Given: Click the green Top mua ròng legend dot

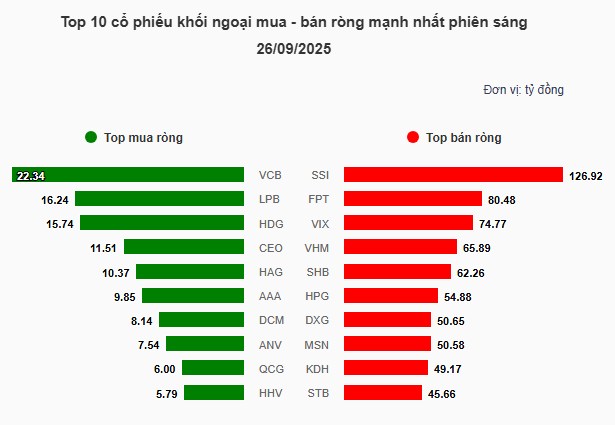Looking at the screenshot, I should coord(91,138).
